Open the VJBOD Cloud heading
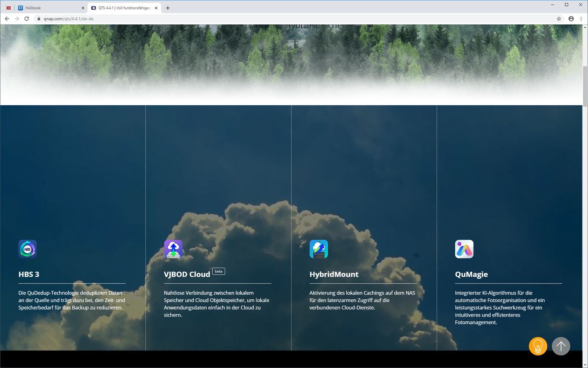Screen dimensions: 588x368 point(187,274)
